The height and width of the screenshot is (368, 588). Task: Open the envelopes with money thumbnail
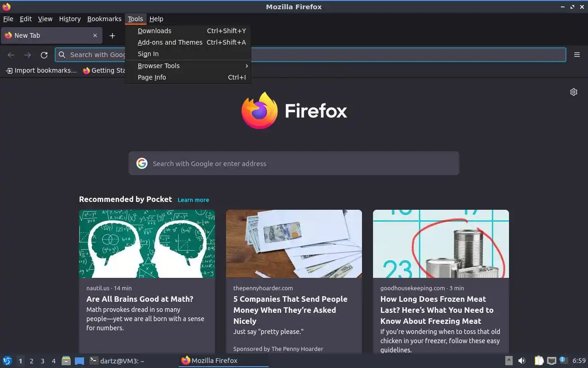[x=294, y=244]
